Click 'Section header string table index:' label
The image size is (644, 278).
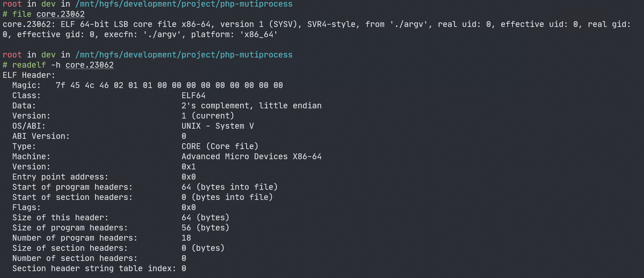tap(94, 269)
